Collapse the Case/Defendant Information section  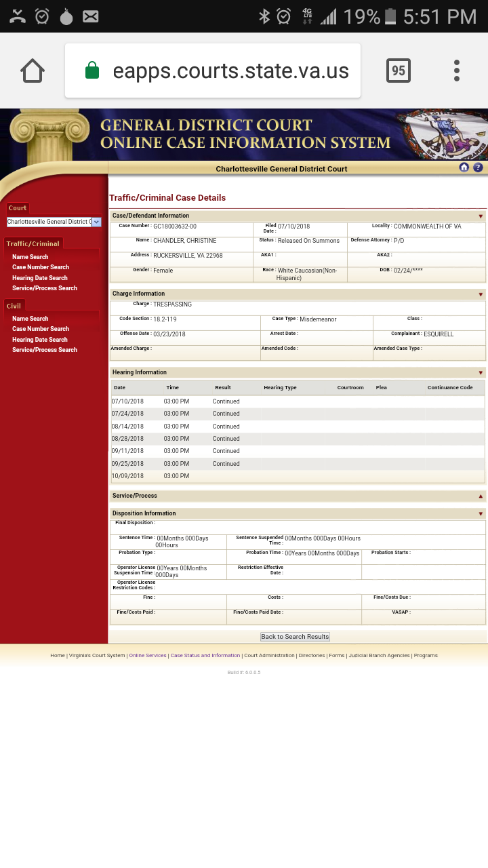481,216
